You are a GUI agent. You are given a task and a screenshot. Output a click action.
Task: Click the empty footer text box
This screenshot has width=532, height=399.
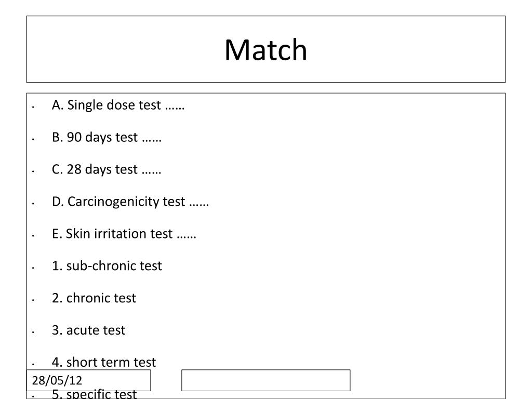265,380
